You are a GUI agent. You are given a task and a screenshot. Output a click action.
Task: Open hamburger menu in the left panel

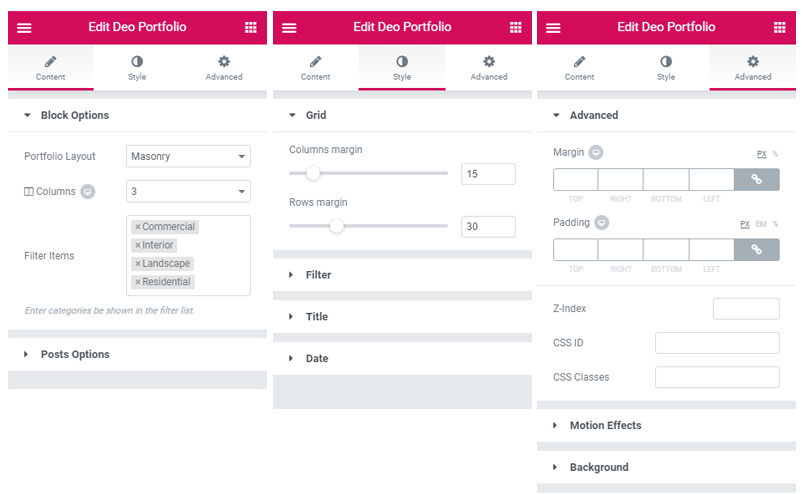(24, 27)
